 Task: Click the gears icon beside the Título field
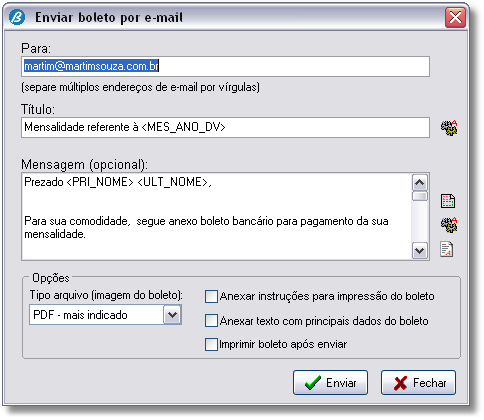(449, 128)
